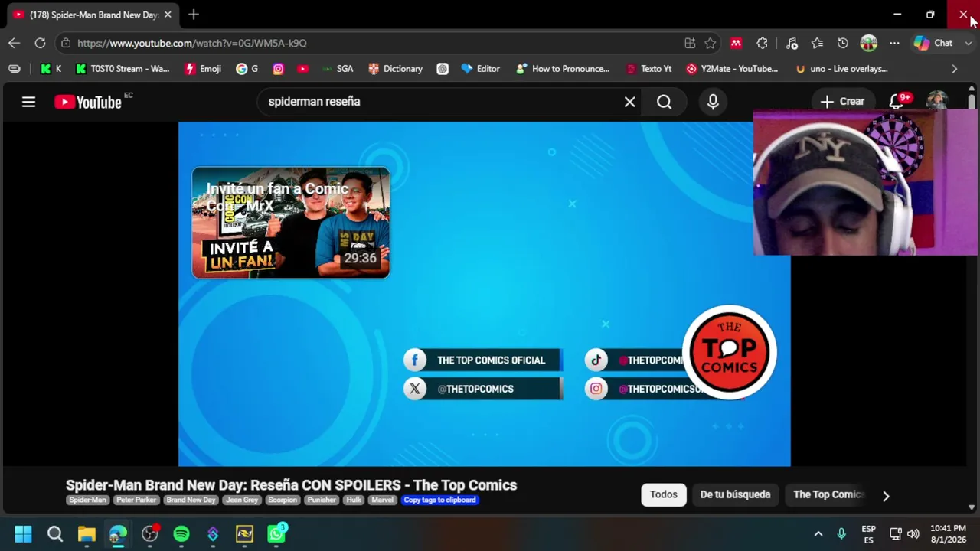The height and width of the screenshot is (551, 980).
Task: Click The Top Comics channel logo
Action: coord(730,353)
